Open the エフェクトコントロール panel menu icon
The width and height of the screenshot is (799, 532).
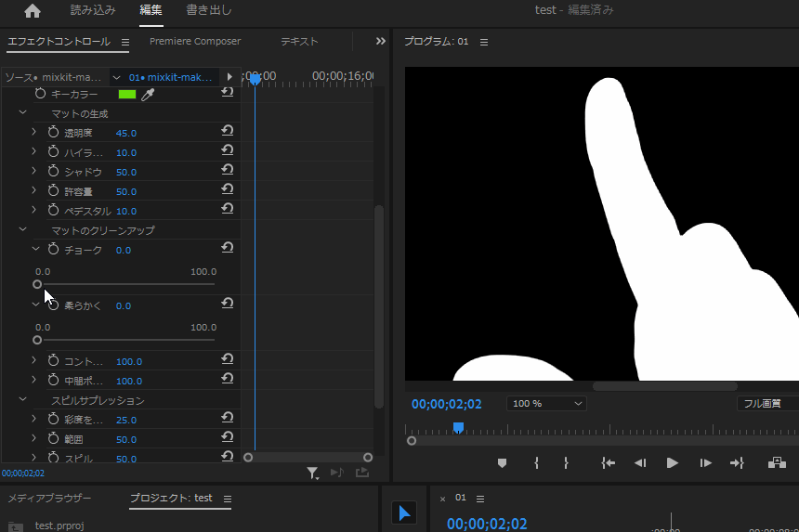[125, 43]
